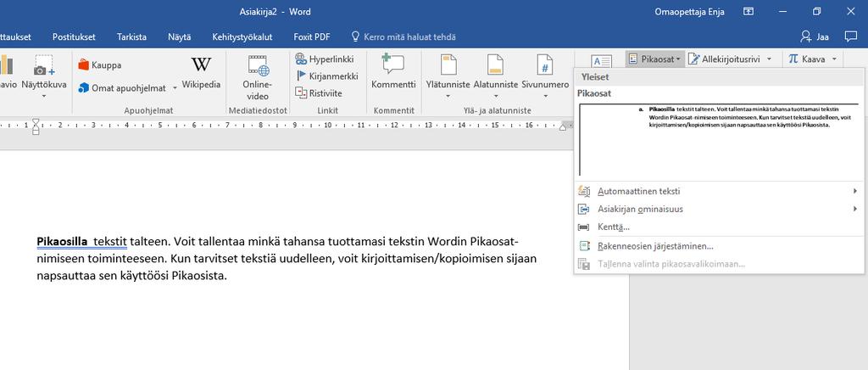Image resolution: width=868 pixels, height=370 pixels.
Task: Open the Ylätunniste header menu
Action: (448, 77)
